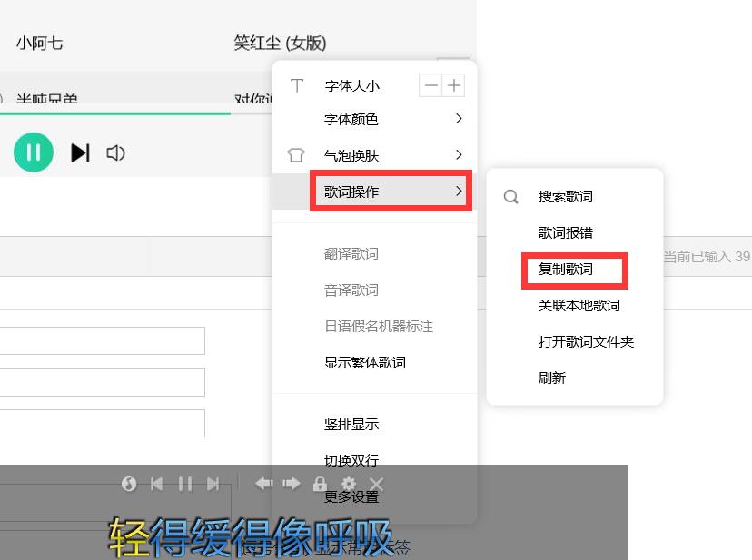Open the desktop lyrics settings gear
Image resolution: width=752 pixels, height=560 pixels.
(350, 484)
